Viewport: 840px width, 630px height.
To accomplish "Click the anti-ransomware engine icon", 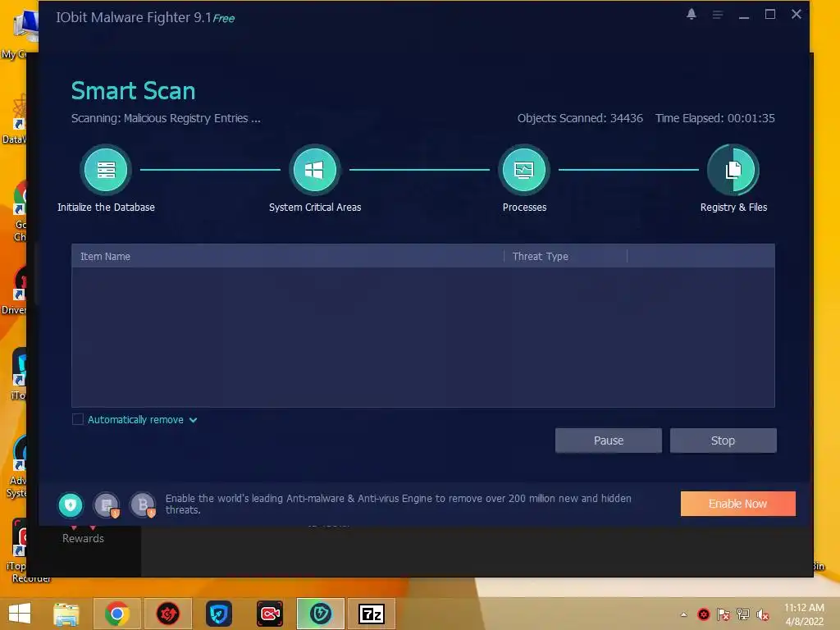I will pyautogui.click(x=107, y=504).
